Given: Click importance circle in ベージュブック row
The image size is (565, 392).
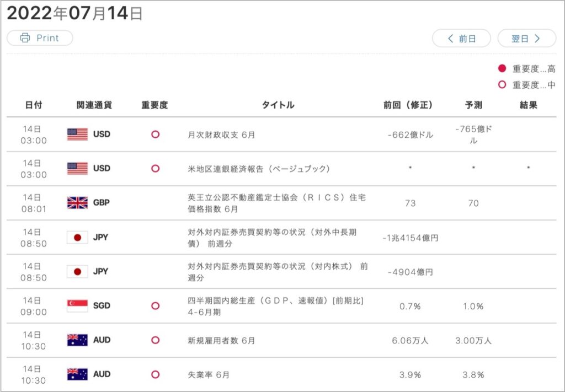Looking at the screenshot, I should pyautogui.click(x=155, y=169).
